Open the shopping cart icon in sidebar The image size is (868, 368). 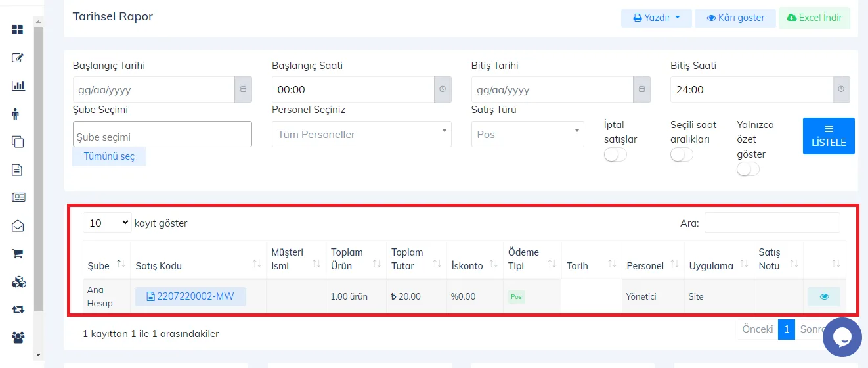(x=18, y=253)
